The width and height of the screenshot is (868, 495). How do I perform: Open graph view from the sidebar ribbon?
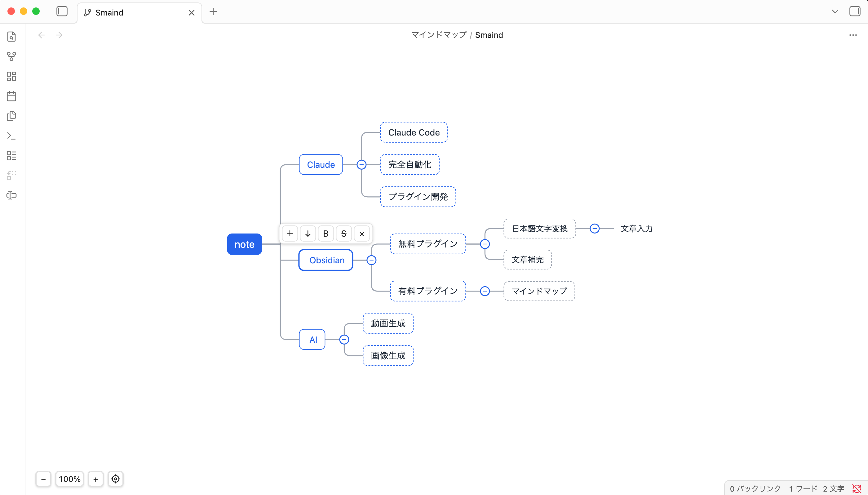click(x=11, y=56)
